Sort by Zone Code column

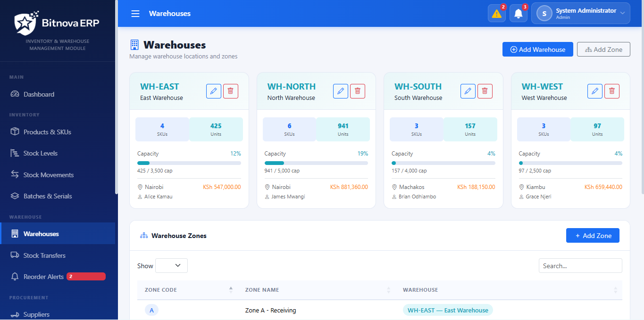[187, 290]
